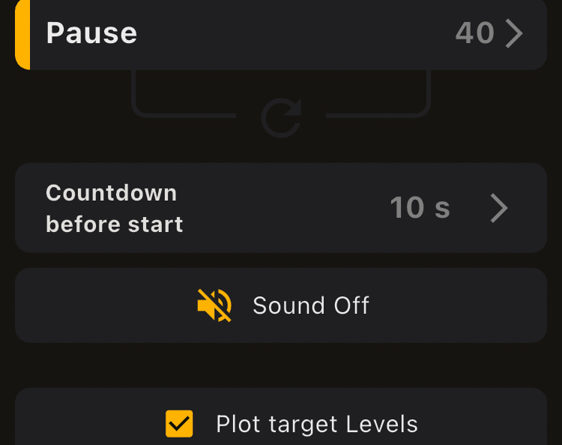Click the Plot target Levels label
Viewport: 562px width, 445px height.
point(317,424)
